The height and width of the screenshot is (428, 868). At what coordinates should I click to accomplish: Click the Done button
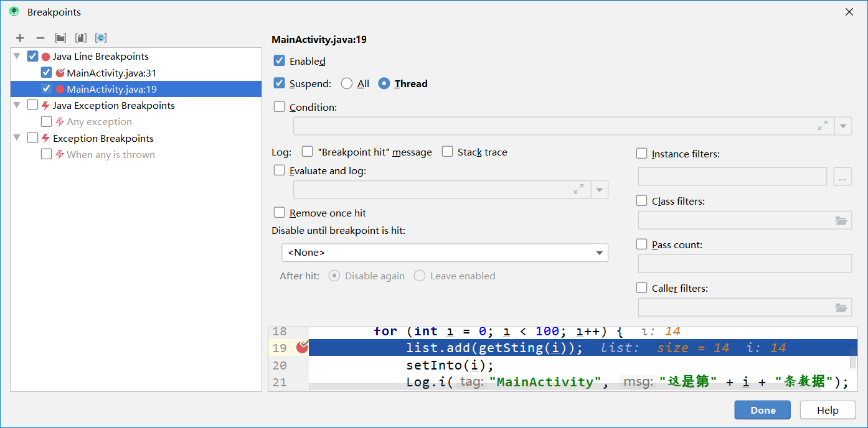(763, 410)
